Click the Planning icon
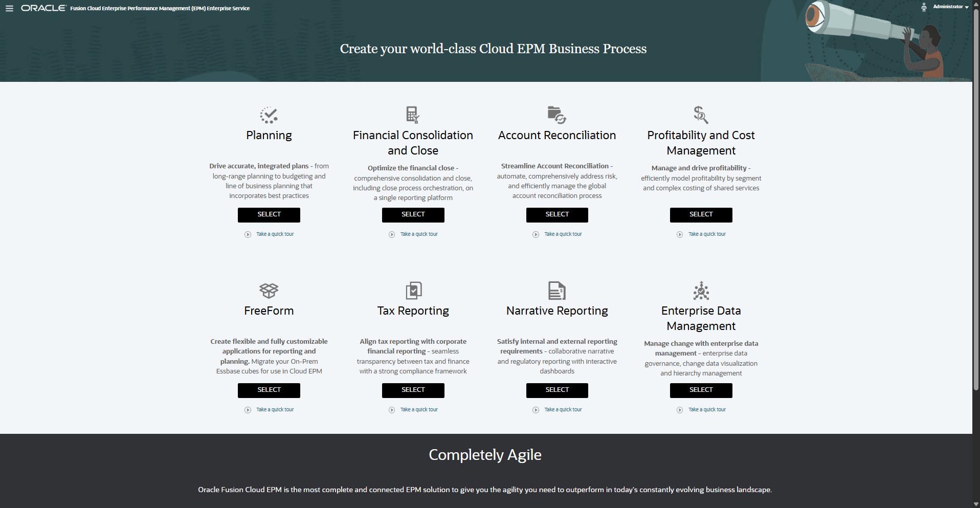The height and width of the screenshot is (508, 980). pyautogui.click(x=269, y=115)
